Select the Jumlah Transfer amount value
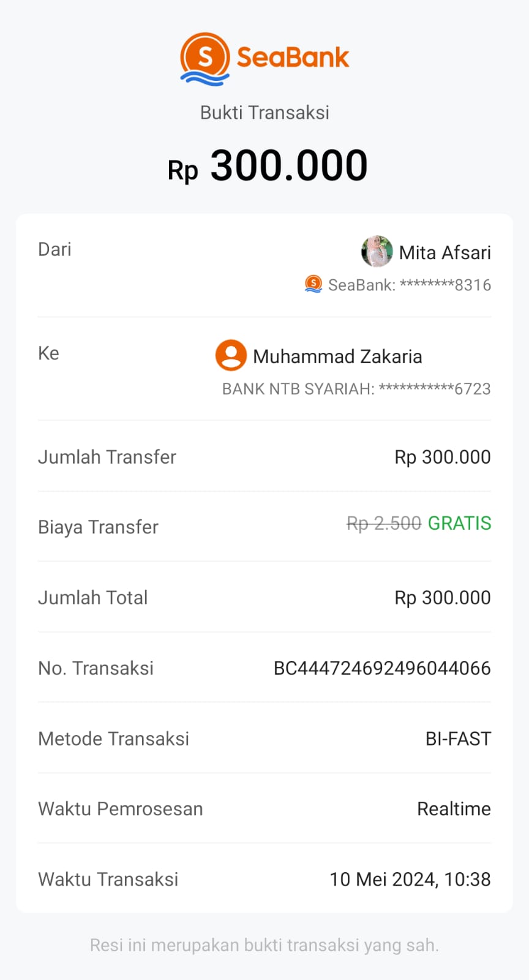 pyautogui.click(x=442, y=457)
